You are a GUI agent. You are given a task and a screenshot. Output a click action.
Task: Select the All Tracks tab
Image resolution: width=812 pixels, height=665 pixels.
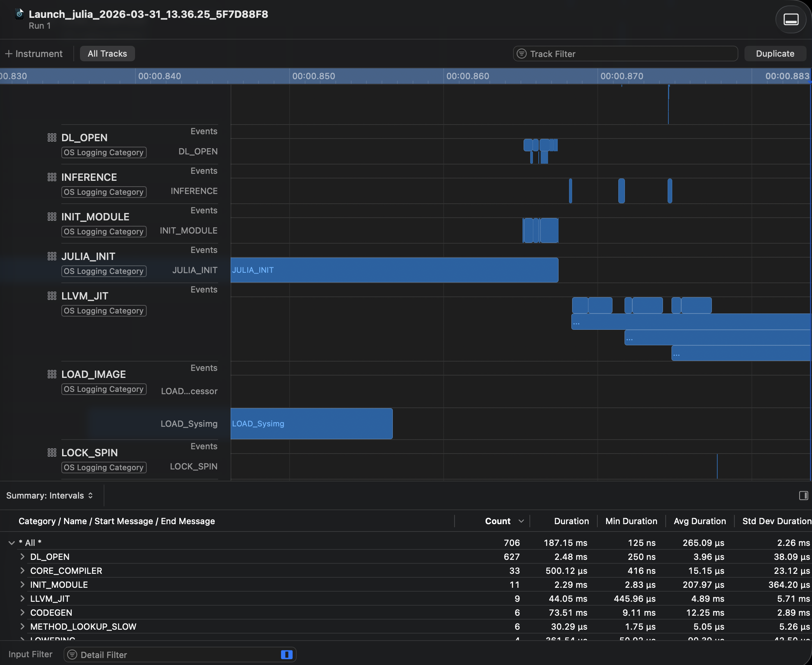pyautogui.click(x=107, y=54)
